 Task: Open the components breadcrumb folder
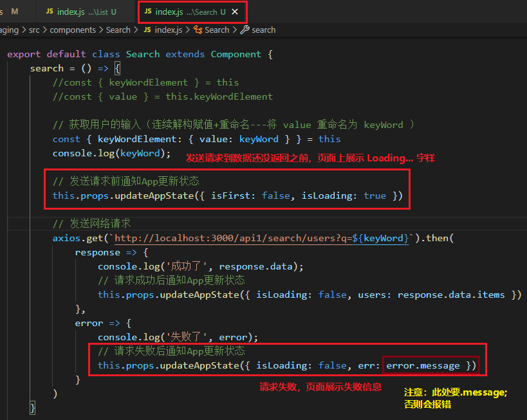73,30
